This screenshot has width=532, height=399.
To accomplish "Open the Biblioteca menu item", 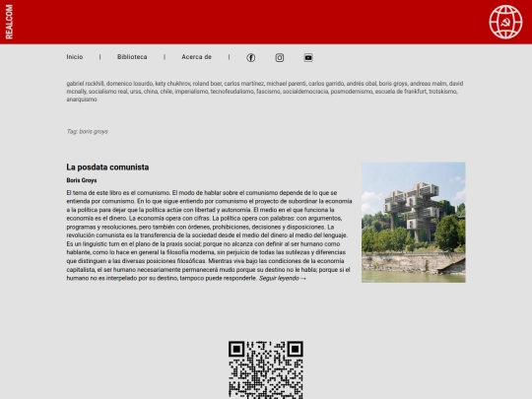I will coord(132,57).
